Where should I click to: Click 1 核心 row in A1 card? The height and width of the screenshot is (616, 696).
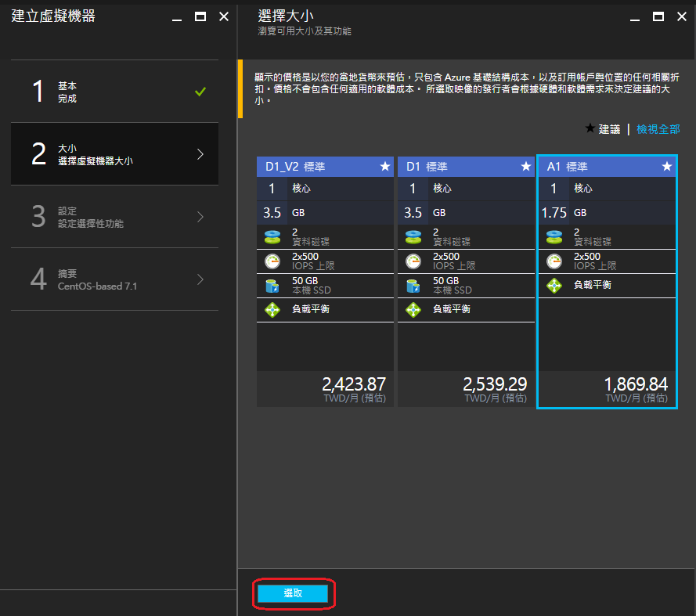607,189
